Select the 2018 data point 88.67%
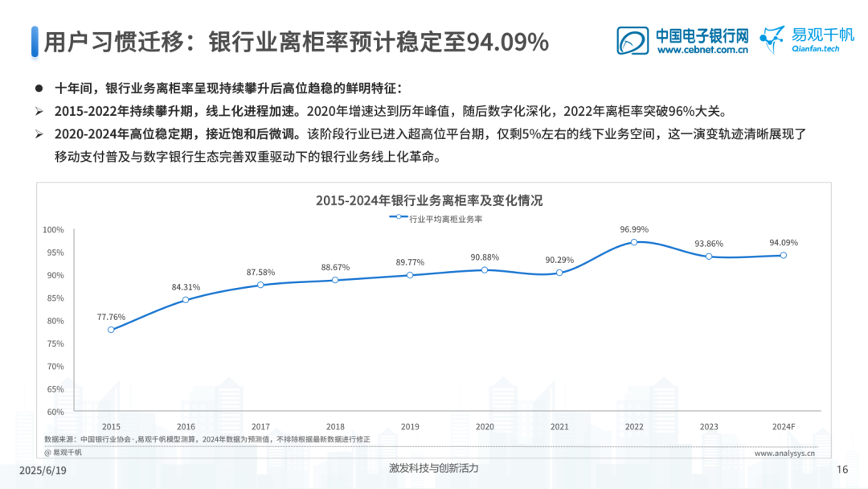This screenshot has height=489, width=868. (335, 280)
